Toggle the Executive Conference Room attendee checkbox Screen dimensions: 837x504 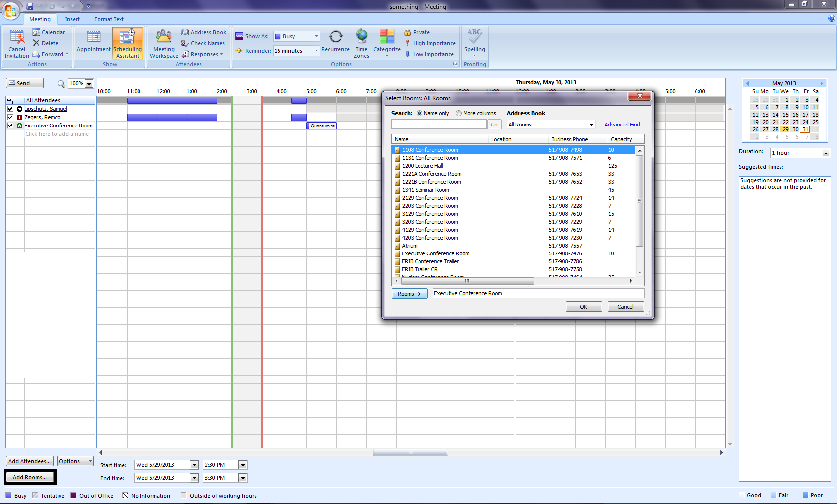(10, 126)
